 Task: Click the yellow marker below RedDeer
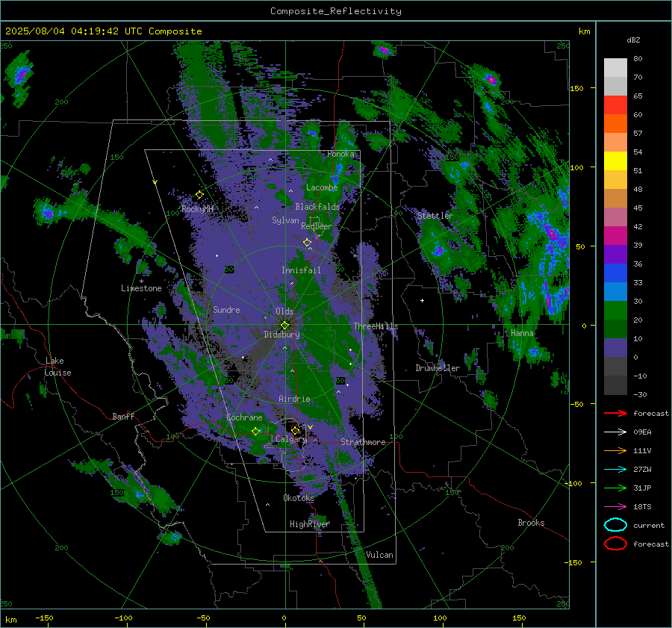(x=307, y=243)
